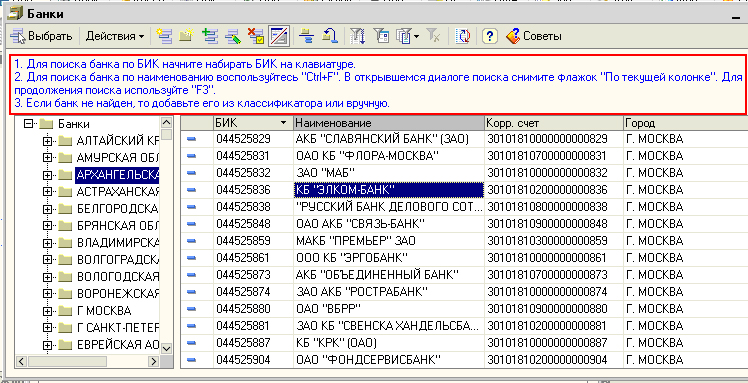Go up one level icon
The width and height of the screenshot is (748, 383).
[330, 36]
